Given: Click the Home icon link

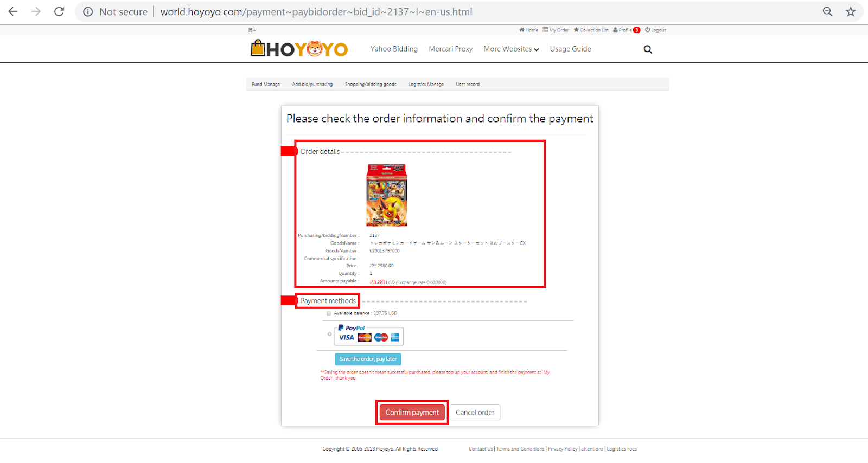Looking at the screenshot, I should (528, 30).
